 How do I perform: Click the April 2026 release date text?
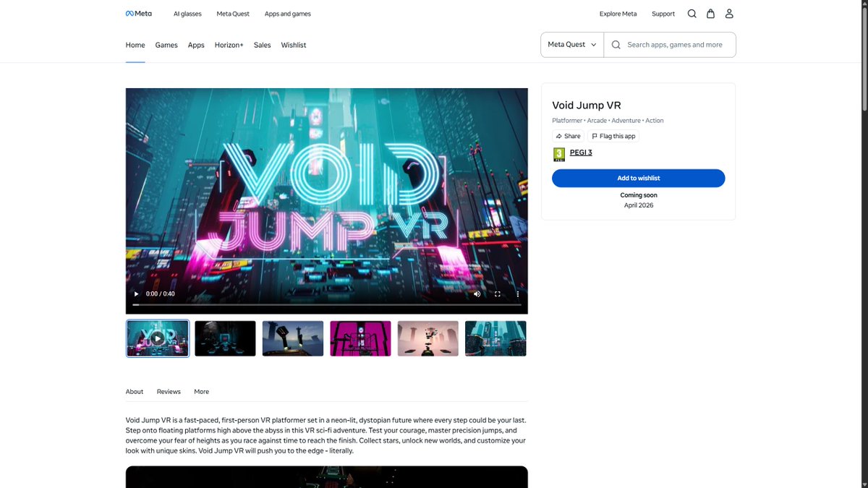[x=639, y=205]
